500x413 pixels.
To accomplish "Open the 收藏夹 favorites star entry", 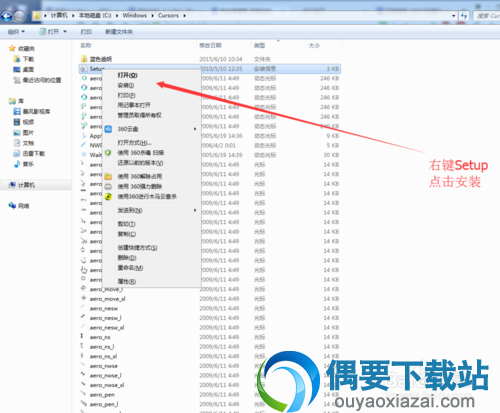I will pos(22,49).
